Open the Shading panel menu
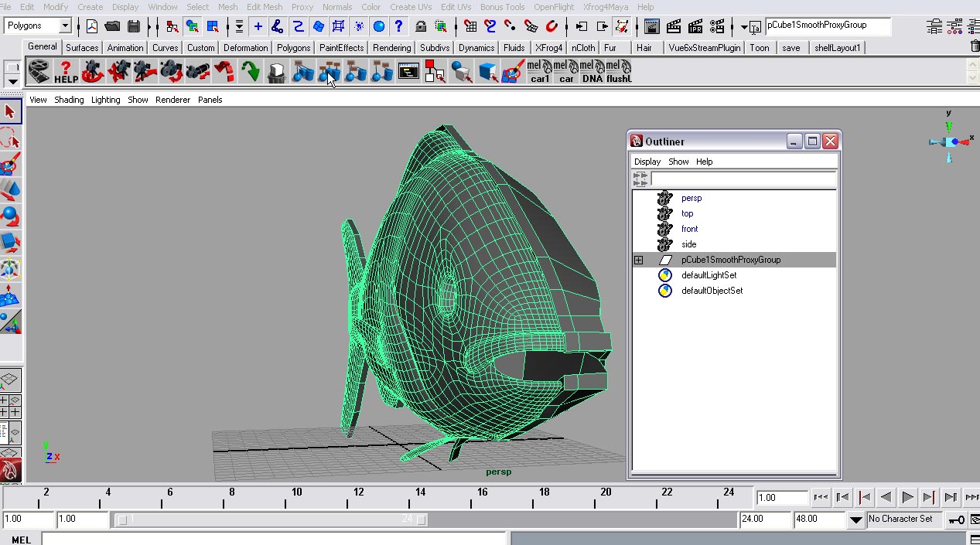The width and height of the screenshot is (980, 545). (x=69, y=100)
